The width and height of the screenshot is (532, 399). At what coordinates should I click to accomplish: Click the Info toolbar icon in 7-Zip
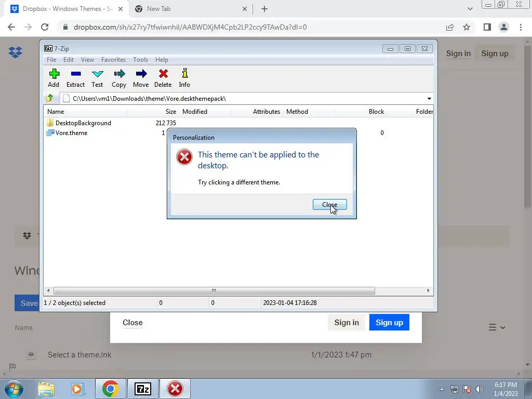(184, 78)
